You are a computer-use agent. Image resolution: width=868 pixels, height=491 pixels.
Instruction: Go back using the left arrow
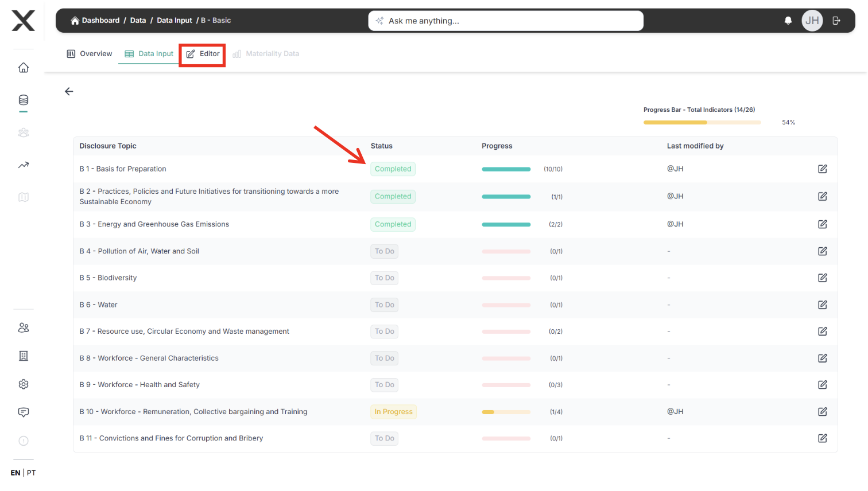69,91
